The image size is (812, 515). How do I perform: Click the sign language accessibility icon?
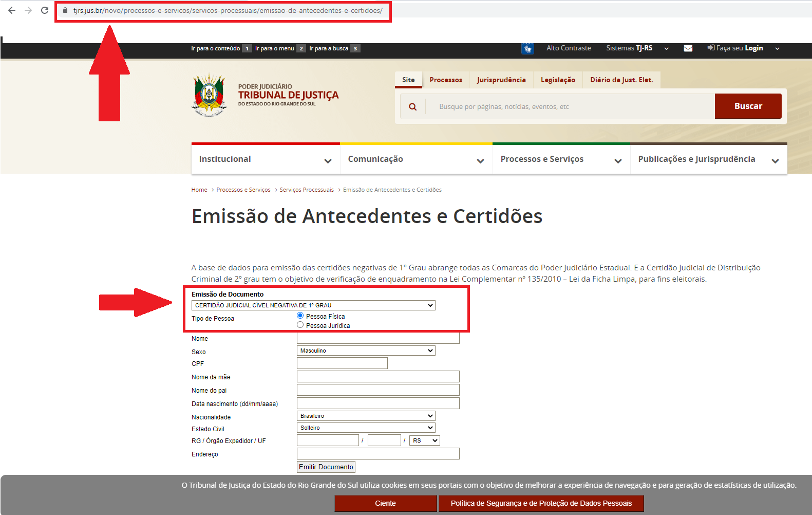pos(527,49)
